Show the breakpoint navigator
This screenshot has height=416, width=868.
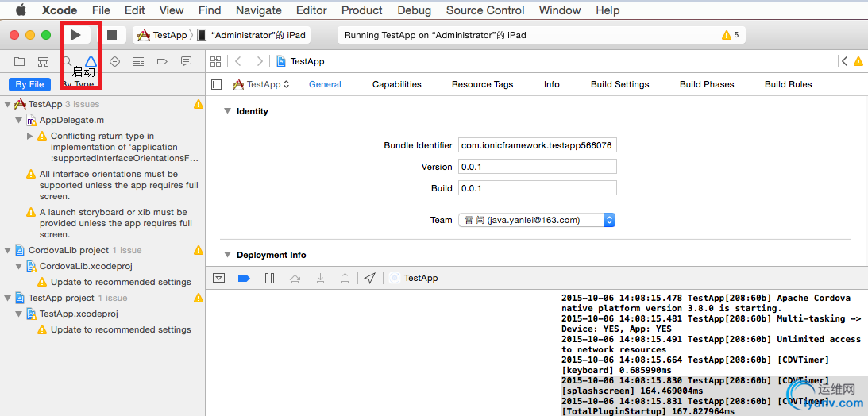[162, 61]
